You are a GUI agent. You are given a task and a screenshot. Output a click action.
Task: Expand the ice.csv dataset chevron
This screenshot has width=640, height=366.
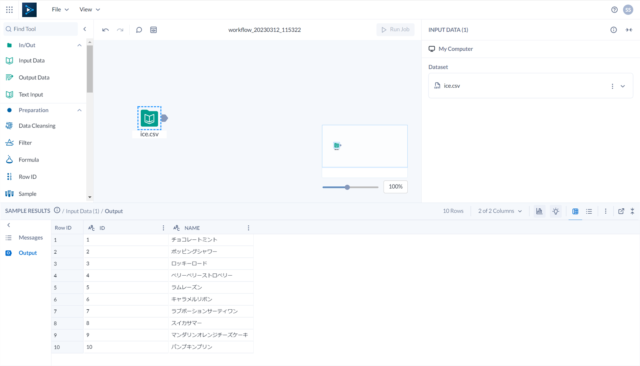tap(623, 86)
